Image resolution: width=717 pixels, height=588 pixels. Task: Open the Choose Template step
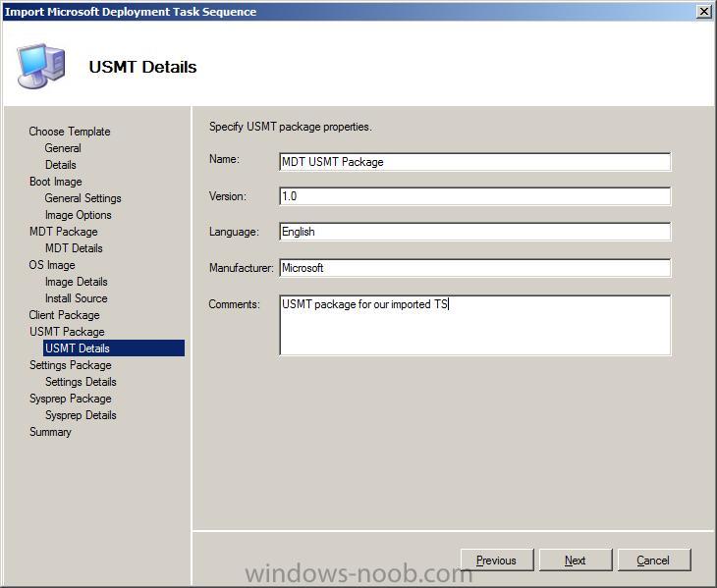click(70, 132)
